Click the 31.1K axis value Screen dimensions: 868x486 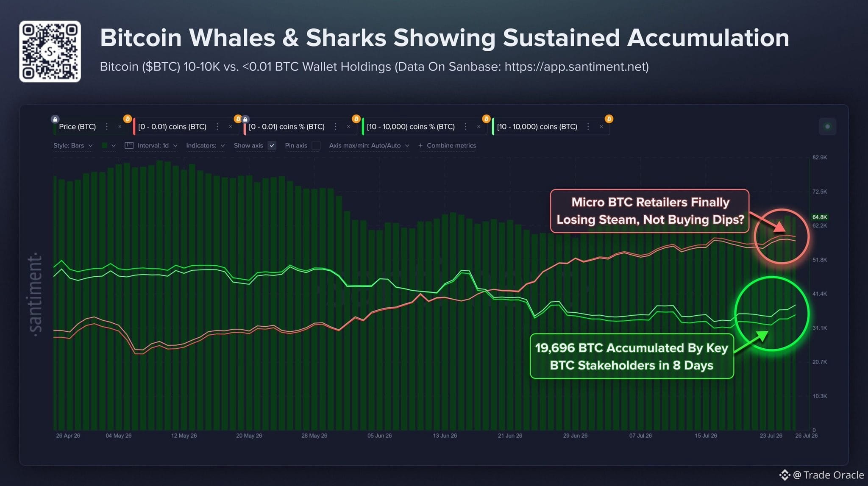(820, 328)
